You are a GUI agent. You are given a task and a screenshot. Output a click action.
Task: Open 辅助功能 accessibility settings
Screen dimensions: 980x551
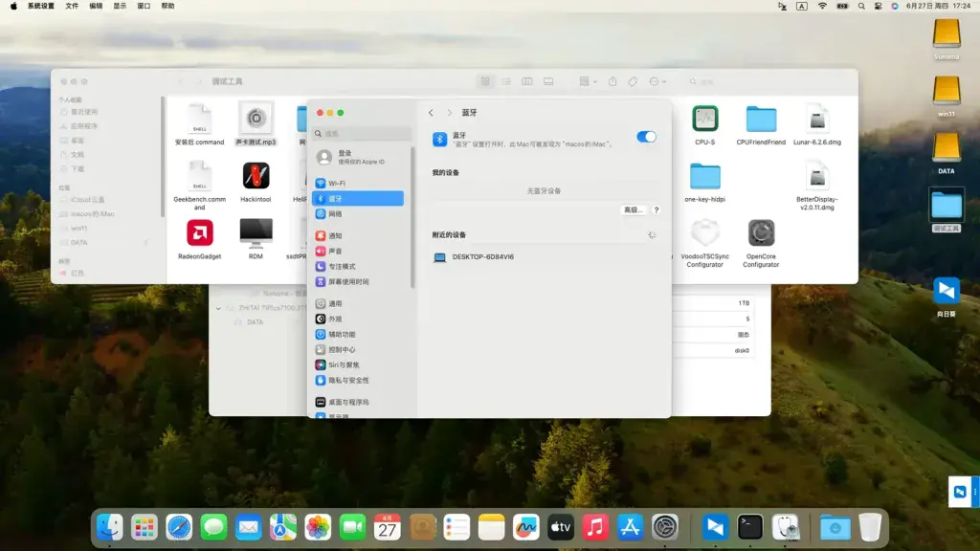358,334
